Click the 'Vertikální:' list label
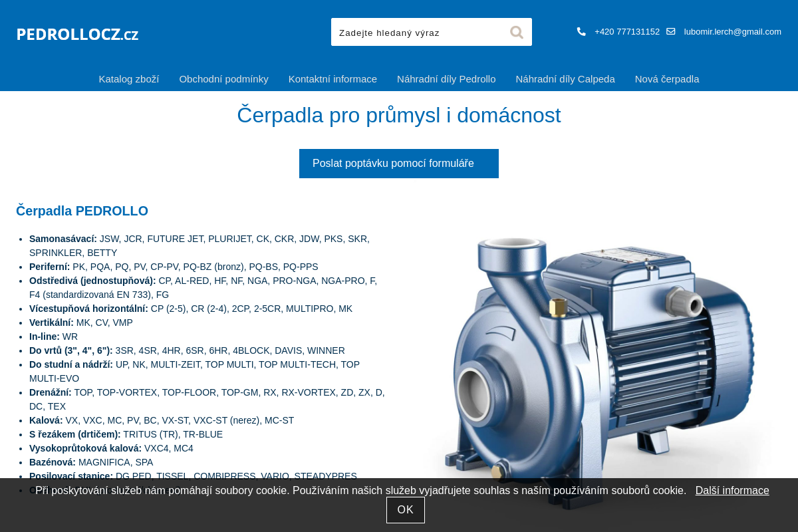Image resolution: width=798 pixels, height=532 pixels. click(x=51, y=323)
